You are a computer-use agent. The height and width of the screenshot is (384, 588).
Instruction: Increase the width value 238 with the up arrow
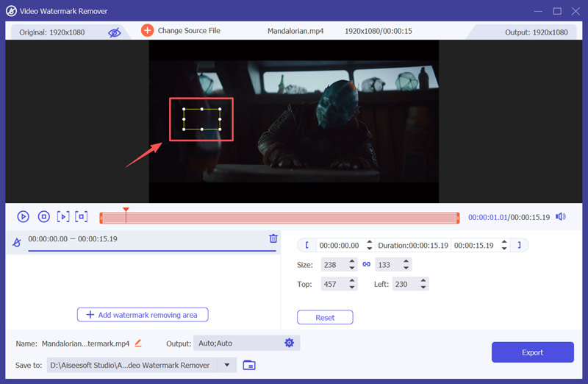[x=352, y=261]
